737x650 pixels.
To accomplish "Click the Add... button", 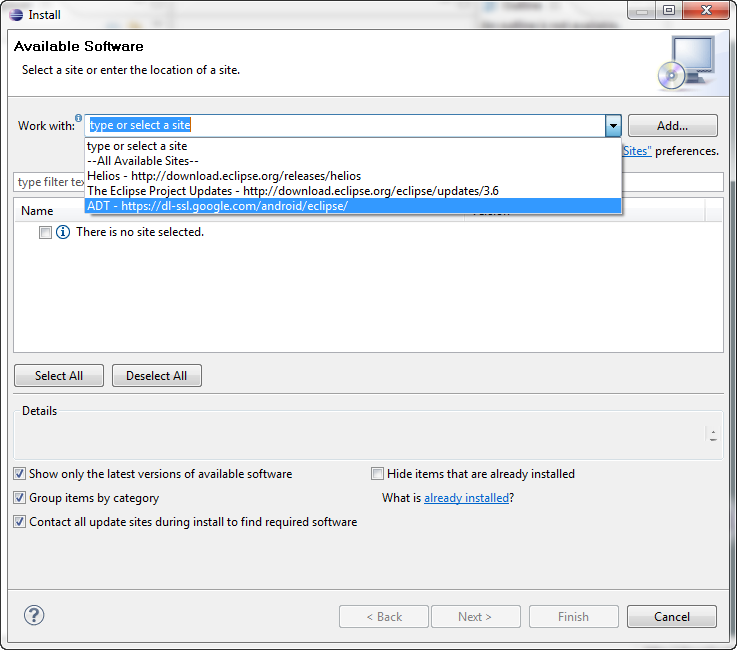I will pyautogui.click(x=673, y=125).
